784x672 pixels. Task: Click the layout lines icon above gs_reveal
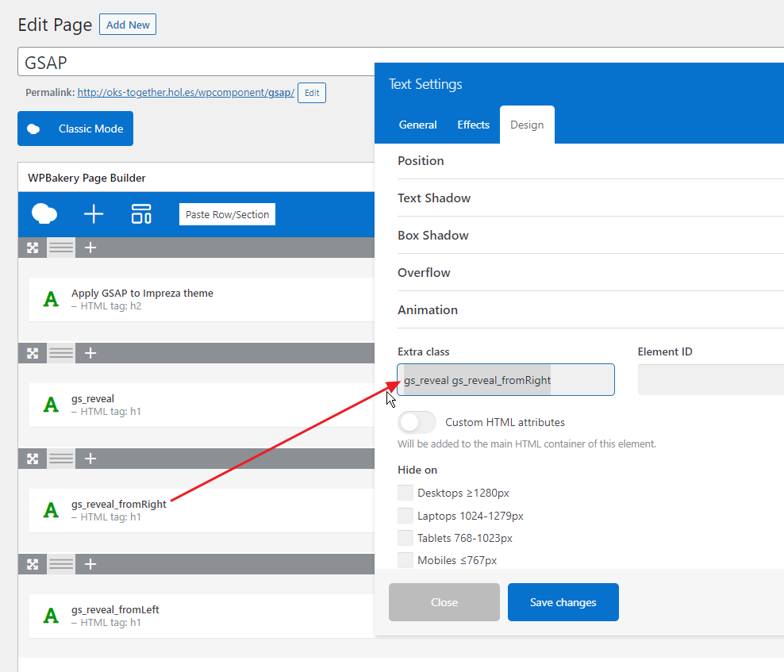click(61, 353)
